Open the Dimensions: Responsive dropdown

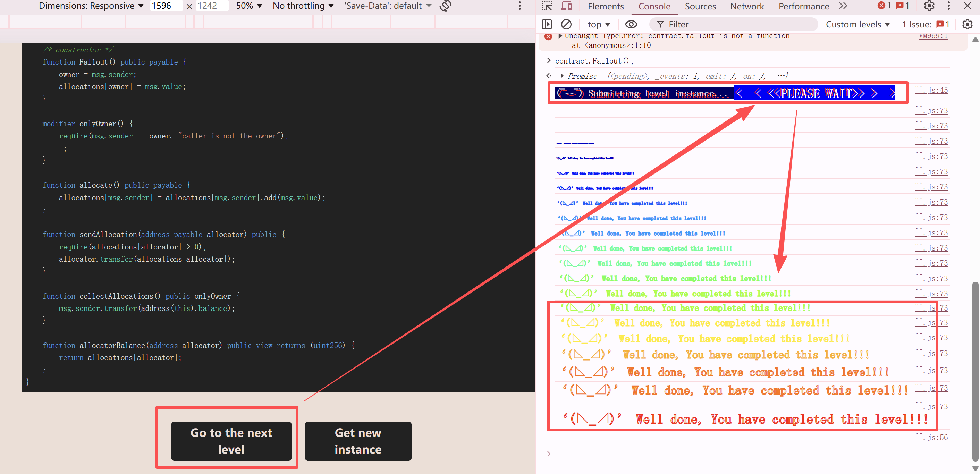click(x=91, y=6)
